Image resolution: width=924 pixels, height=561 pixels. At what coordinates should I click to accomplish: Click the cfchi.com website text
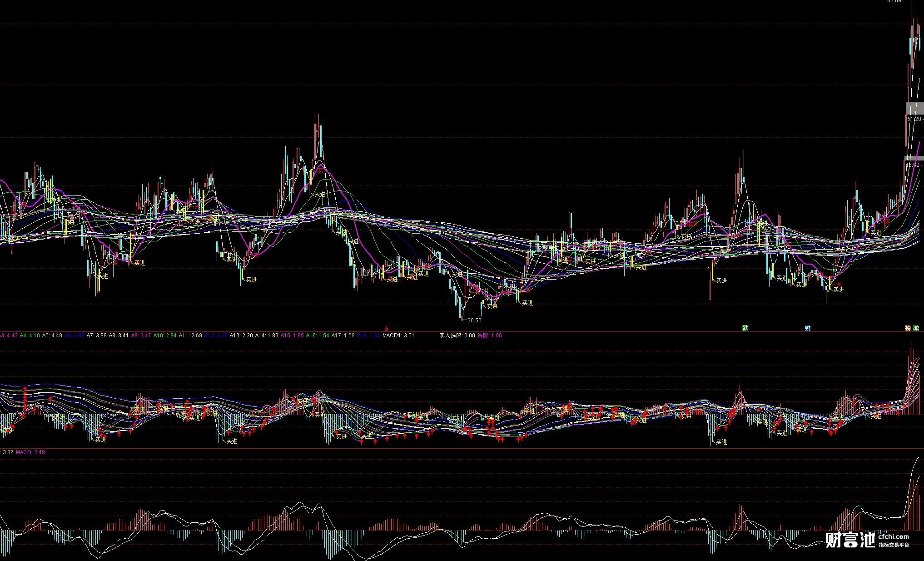click(894, 536)
